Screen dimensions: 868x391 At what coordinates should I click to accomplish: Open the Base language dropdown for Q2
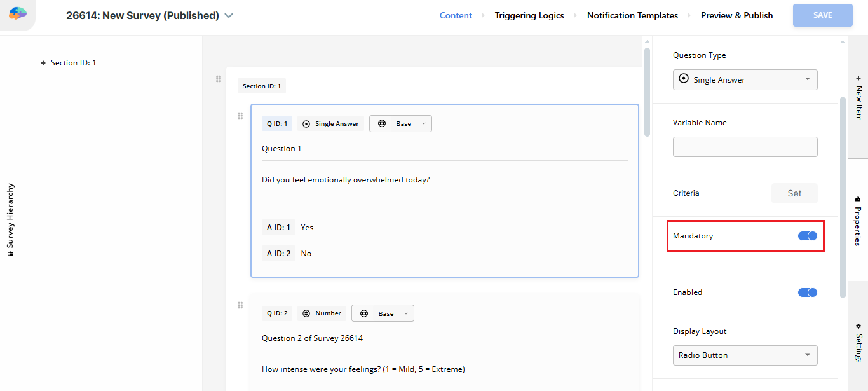pyautogui.click(x=383, y=313)
